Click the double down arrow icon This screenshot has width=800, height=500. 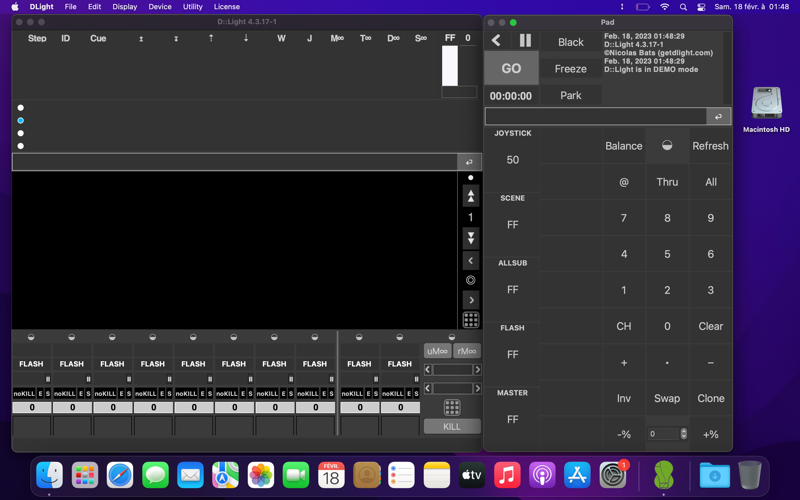[470, 238]
